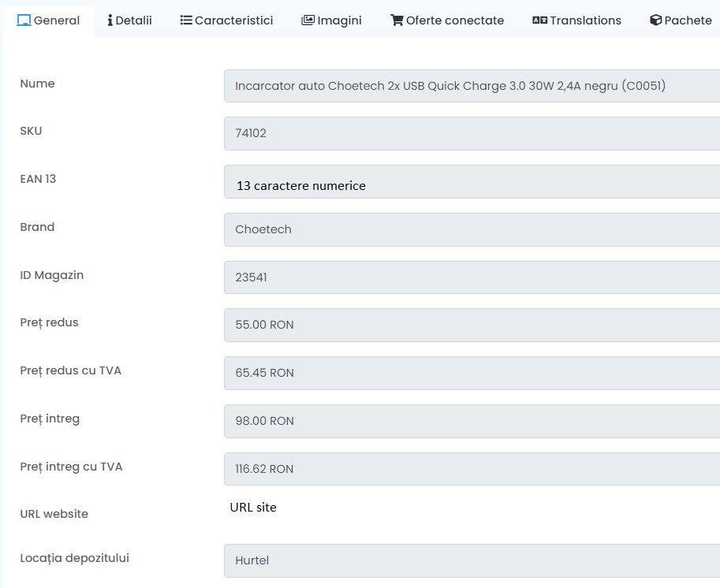Viewport: 720px width, 588px height.
Task: Focus the EAN 13 input field
Action: [x=472, y=182]
